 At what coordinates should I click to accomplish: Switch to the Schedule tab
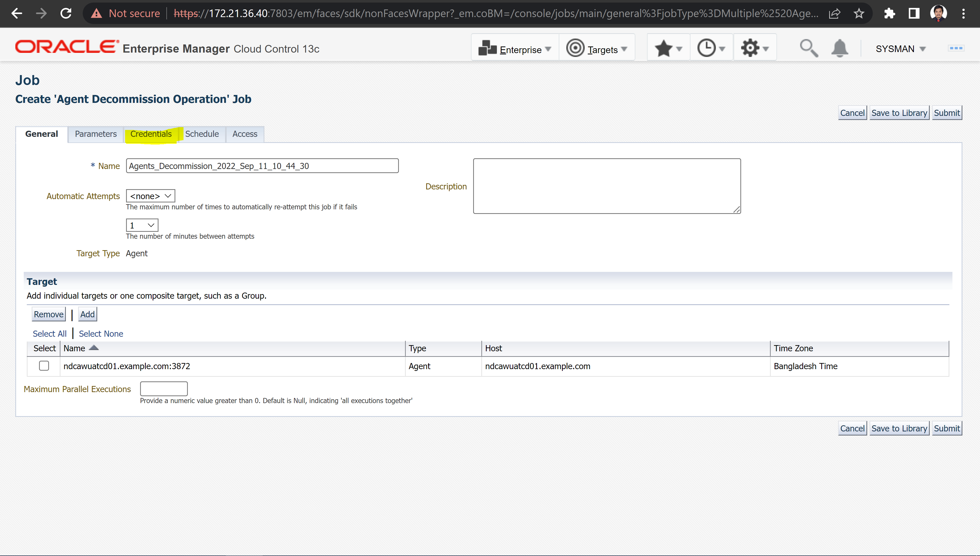(202, 134)
